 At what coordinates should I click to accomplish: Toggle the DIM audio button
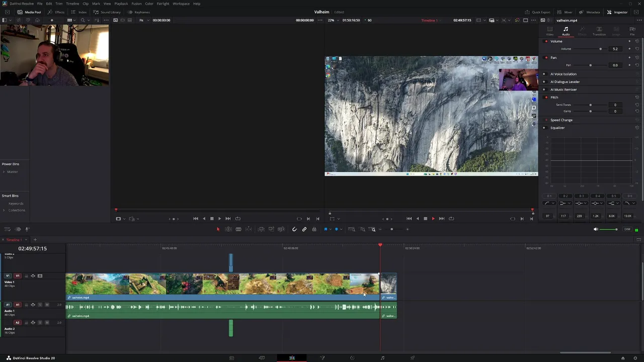click(627, 229)
